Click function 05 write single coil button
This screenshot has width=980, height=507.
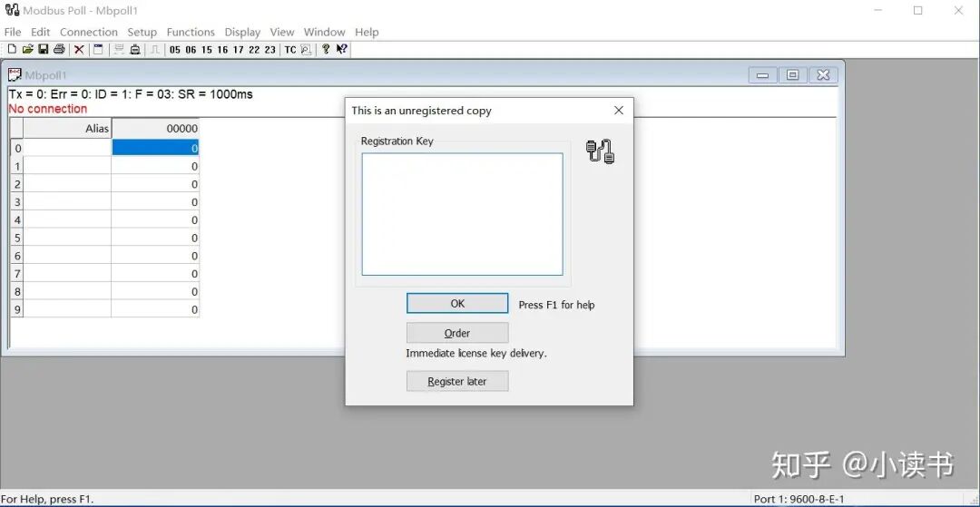coord(175,49)
